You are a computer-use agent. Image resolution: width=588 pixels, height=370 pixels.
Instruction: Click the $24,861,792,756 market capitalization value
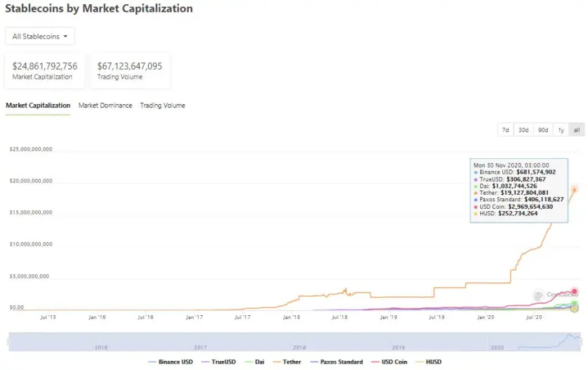pyautogui.click(x=44, y=66)
